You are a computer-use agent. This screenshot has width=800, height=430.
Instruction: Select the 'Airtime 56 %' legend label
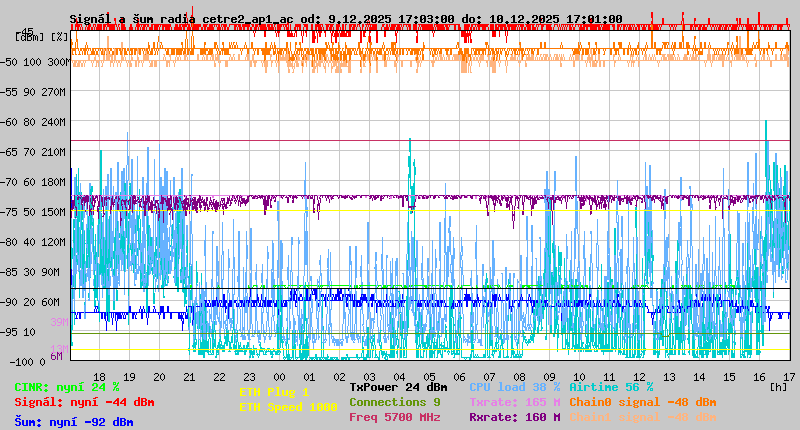611,388
